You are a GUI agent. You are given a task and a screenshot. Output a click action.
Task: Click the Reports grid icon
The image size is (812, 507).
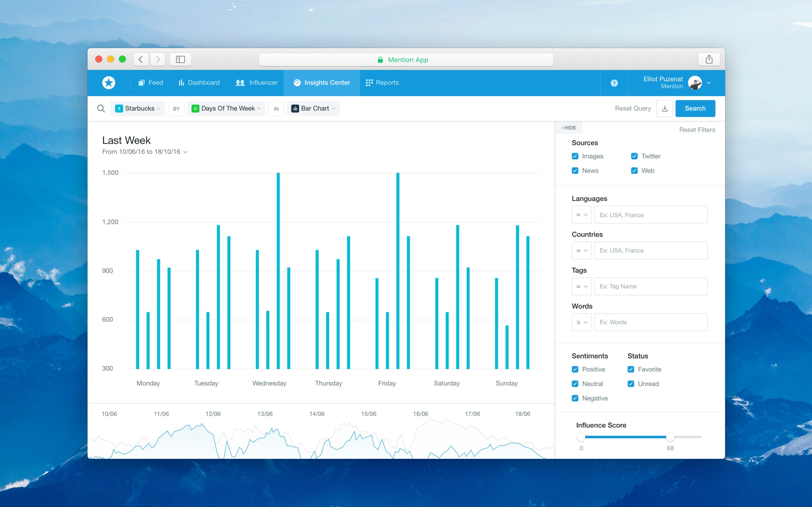369,82
